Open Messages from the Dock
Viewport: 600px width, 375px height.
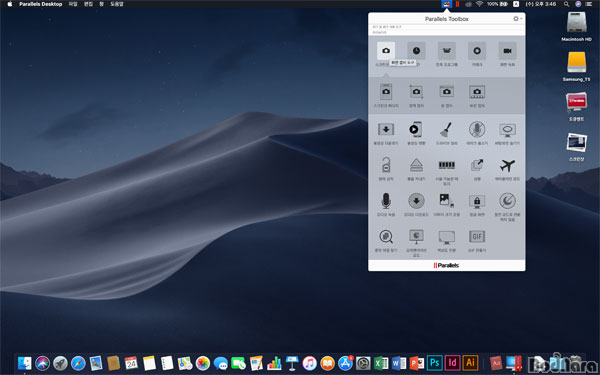(220, 363)
